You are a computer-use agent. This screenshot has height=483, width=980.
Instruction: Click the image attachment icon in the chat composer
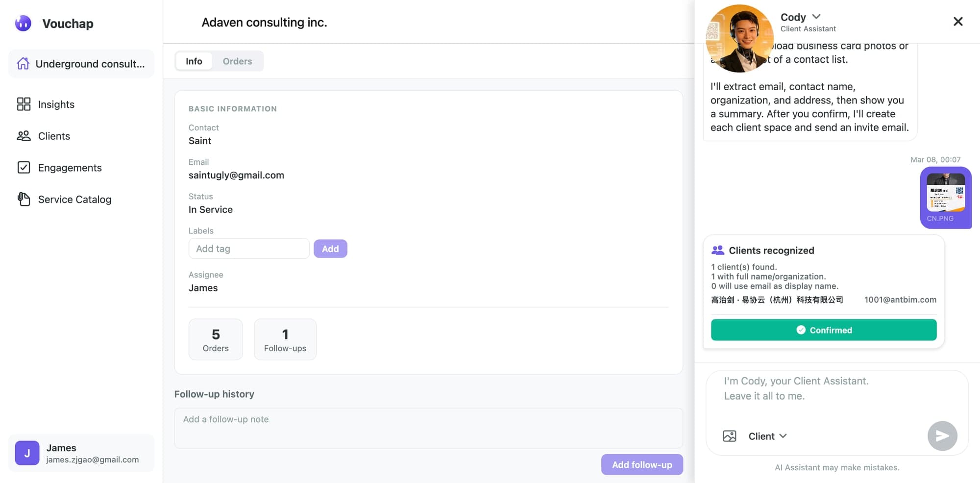click(x=729, y=436)
